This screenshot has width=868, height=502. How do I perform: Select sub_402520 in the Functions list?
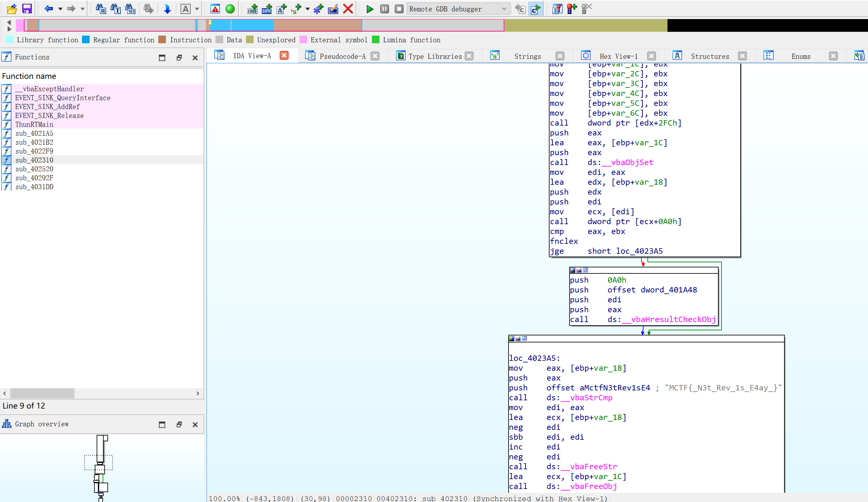point(34,169)
